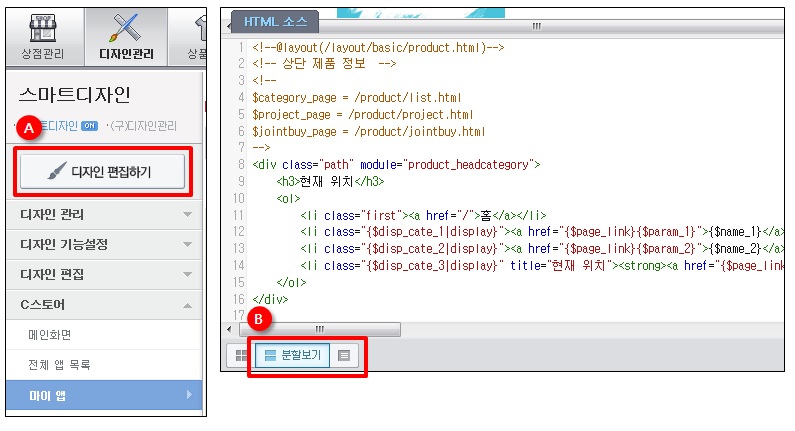
Task: Open the (구)디자인관리 link
Action: pyautogui.click(x=143, y=126)
